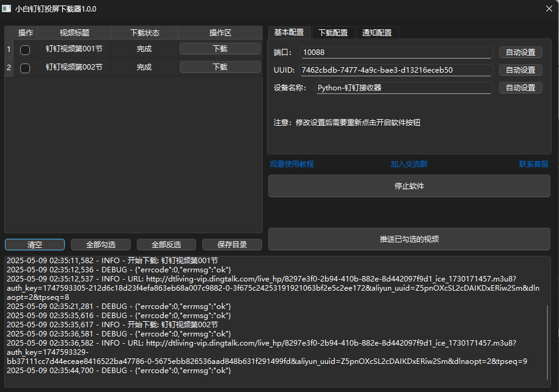Click the 注意：修改设置后需要重新点击开启软件按钮 note
This screenshot has width=559, height=392.
click(347, 123)
